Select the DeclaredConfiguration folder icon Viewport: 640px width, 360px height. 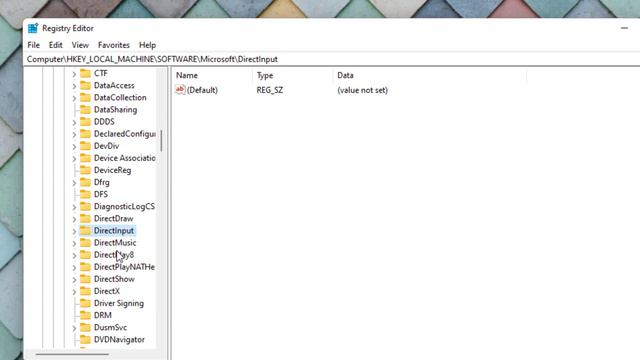85,133
